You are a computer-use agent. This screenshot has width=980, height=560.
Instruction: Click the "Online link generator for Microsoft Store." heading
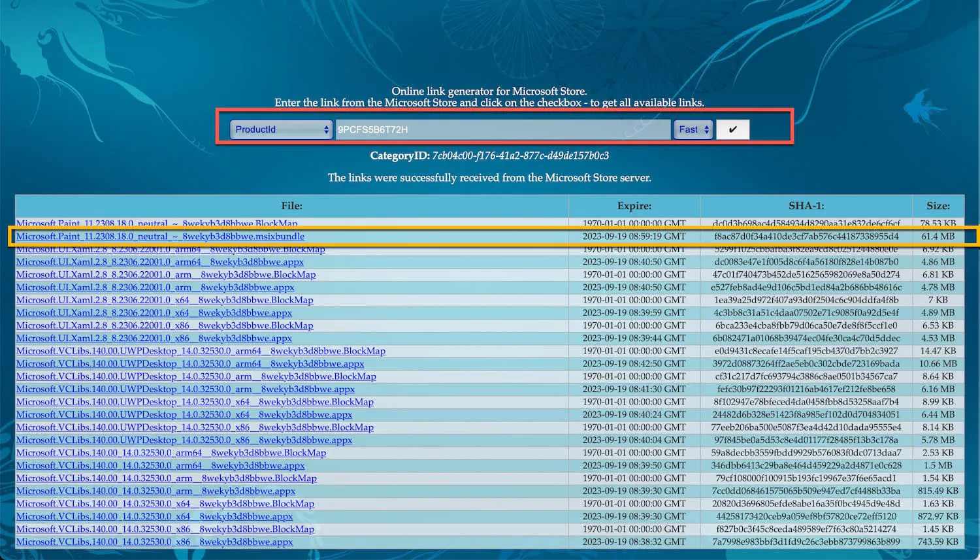[x=489, y=91]
